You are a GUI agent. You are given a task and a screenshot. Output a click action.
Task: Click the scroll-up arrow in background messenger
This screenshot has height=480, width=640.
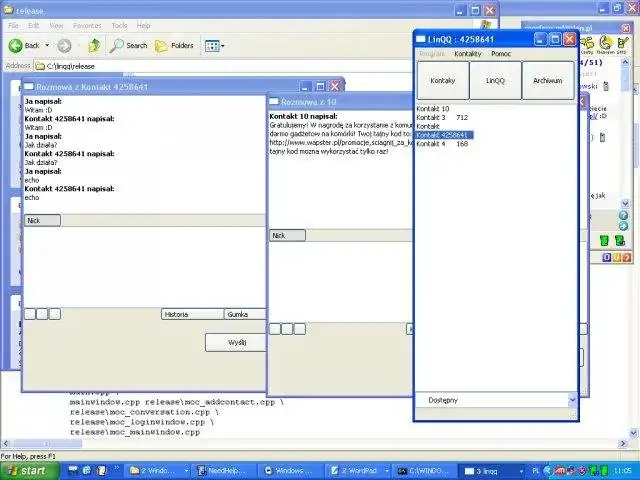pyautogui.click(x=625, y=62)
